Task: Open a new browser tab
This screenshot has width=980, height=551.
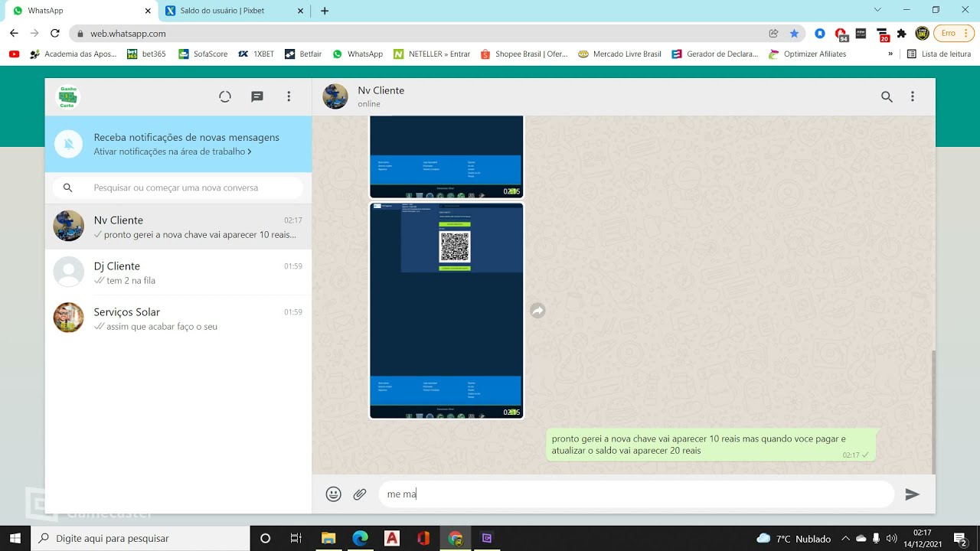Action: point(325,11)
